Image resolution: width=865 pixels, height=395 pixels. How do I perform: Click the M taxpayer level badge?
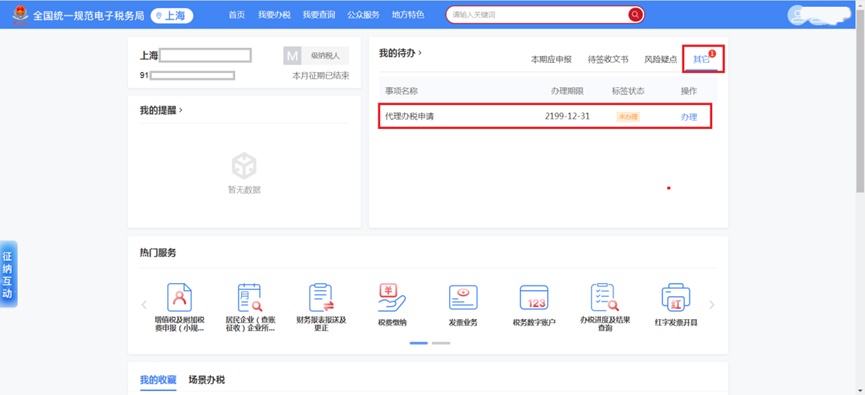pyautogui.click(x=292, y=56)
